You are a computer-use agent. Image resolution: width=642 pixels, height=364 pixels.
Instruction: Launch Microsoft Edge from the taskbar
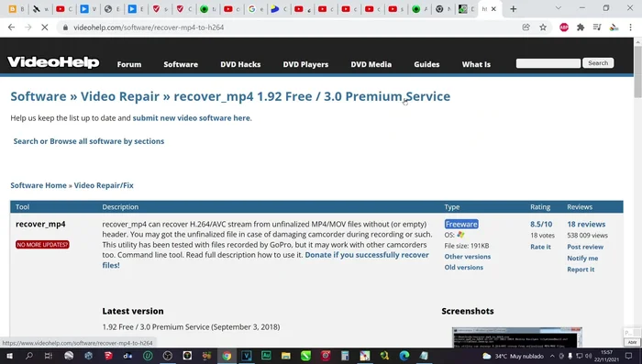[404, 356]
